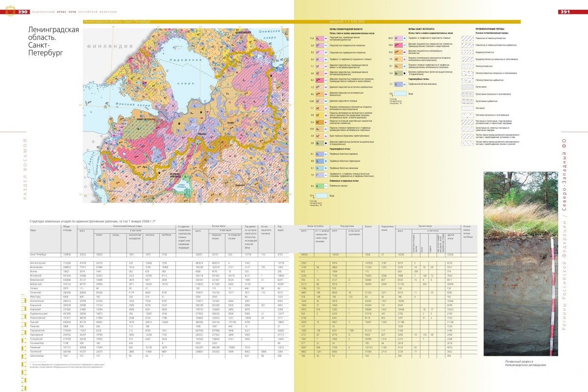Pick the Торфяные болотные низинные legend swatch

(321, 168)
